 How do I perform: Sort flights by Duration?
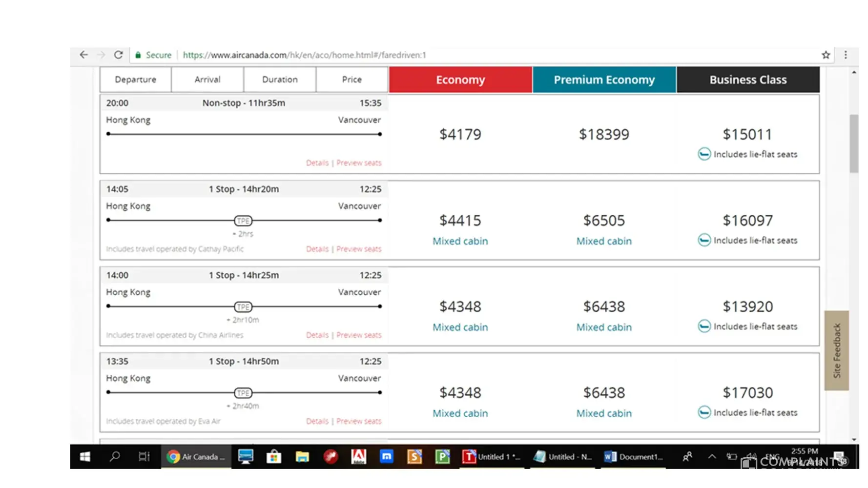pyautogui.click(x=280, y=80)
